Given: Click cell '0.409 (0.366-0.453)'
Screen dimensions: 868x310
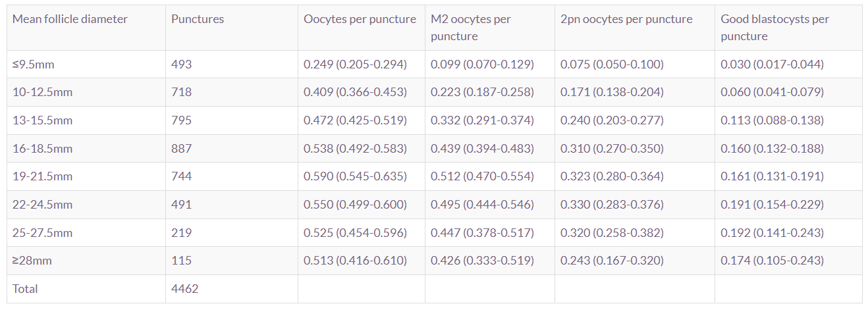Looking at the screenshot, I should (x=355, y=92).
